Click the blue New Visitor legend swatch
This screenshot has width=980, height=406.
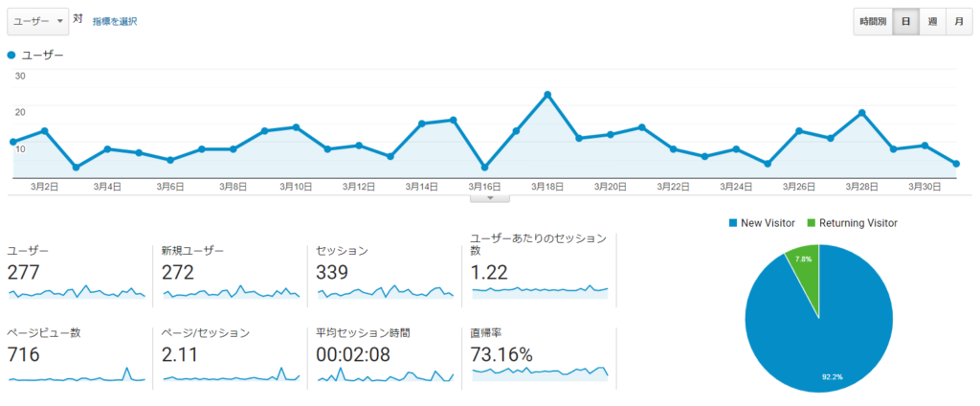[733, 223]
